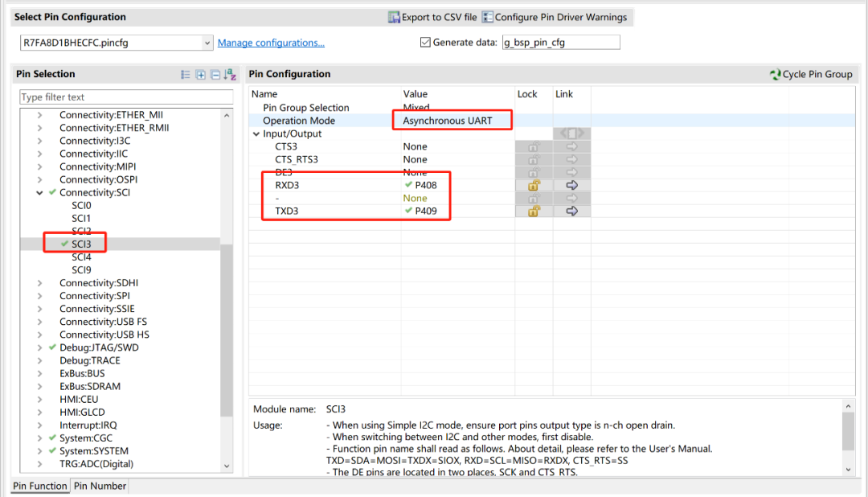Collapse the Input/Output group
The width and height of the screenshot is (868, 497).
(x=256, y=133)
